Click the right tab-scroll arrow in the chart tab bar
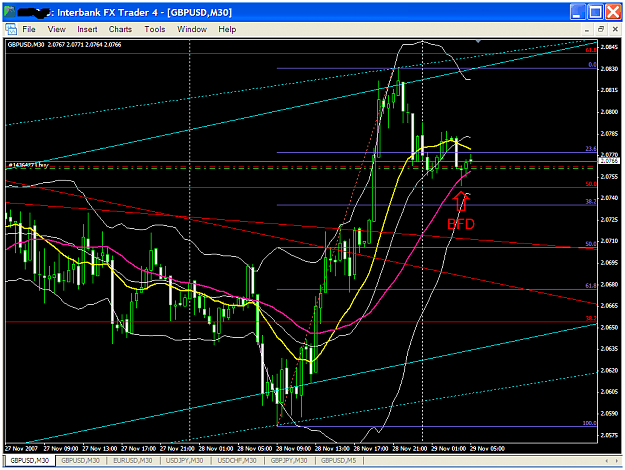The width and height of the screenshot is (625, 470). point(617,461)
